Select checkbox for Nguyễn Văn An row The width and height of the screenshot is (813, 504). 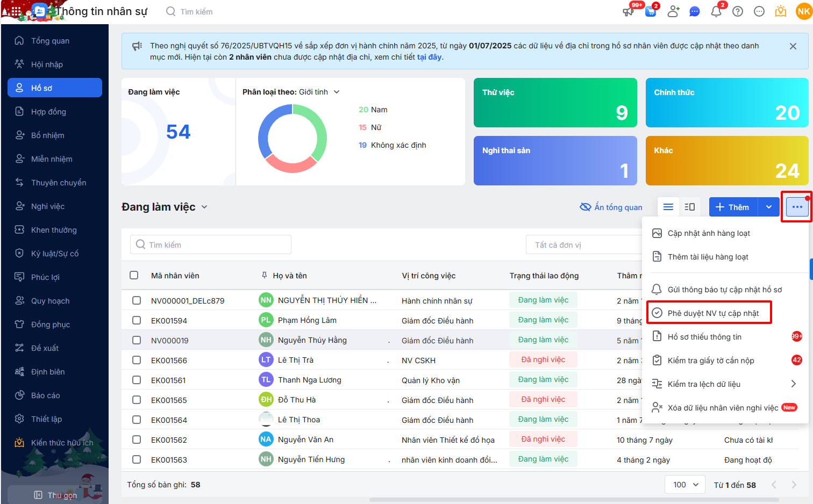click(x=137, y=440)
